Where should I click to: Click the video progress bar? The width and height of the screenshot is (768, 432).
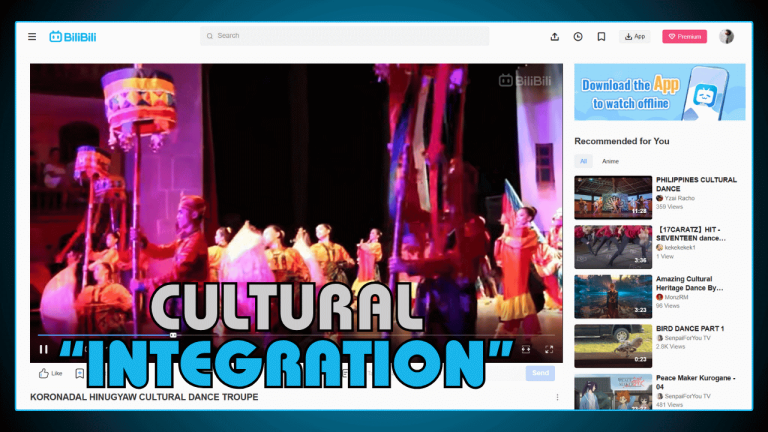[x=300, y=335]
